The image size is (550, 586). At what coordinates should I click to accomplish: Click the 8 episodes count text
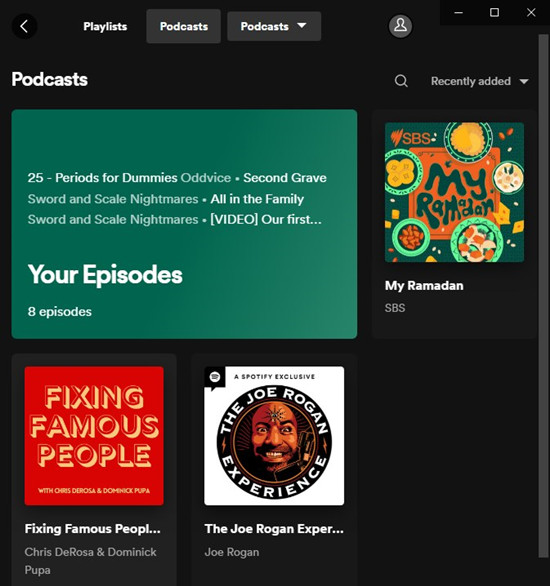click(59, 312)
